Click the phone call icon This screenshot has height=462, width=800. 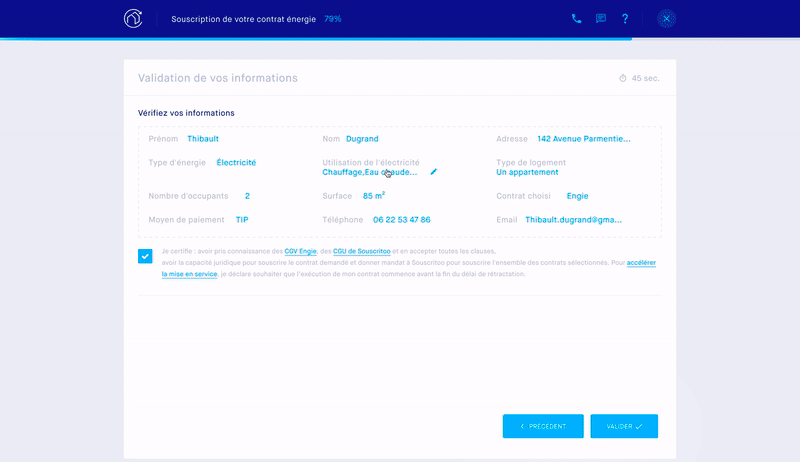coord(577,19)
